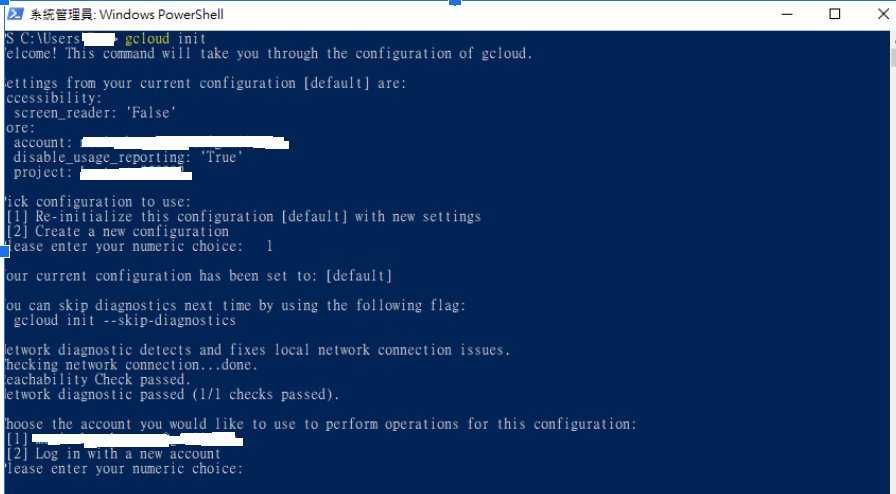Click the screen_reader: 'False' setting line

coord(94,113)
